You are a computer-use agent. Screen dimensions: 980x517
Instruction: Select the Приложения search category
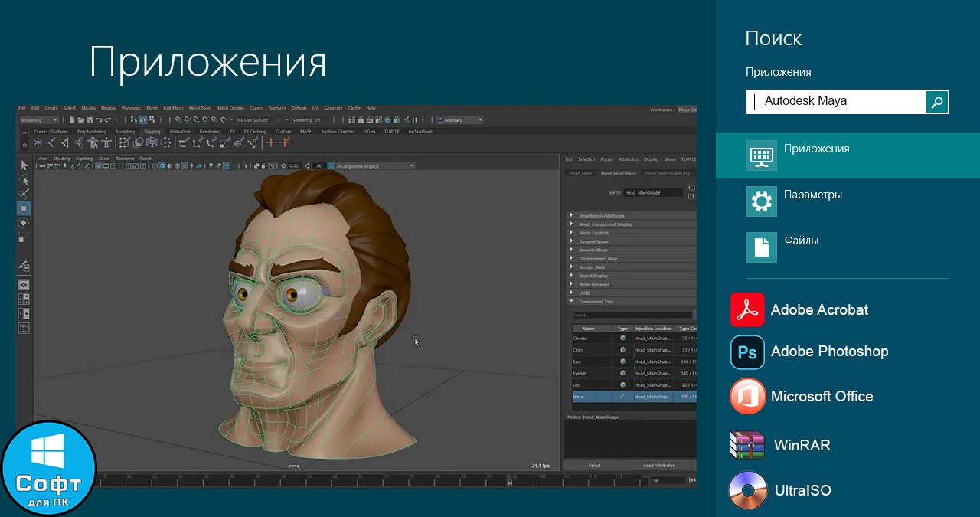point(848,155)
